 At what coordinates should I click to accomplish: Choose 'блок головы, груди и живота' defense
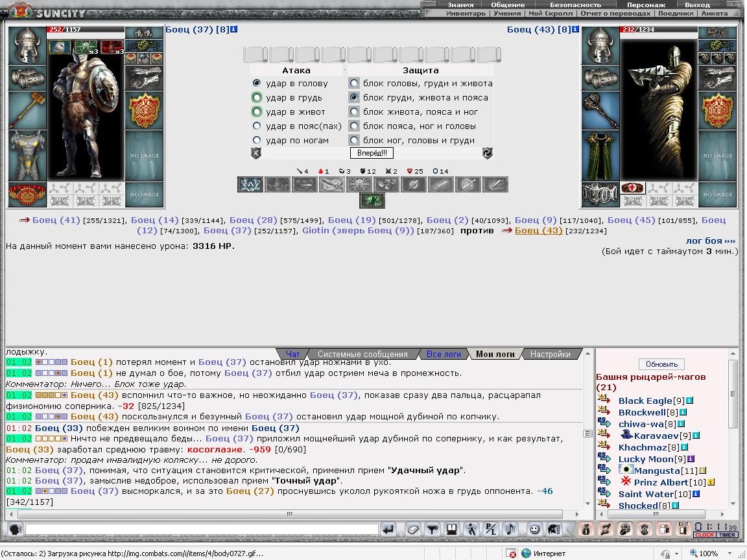[354, 84]
